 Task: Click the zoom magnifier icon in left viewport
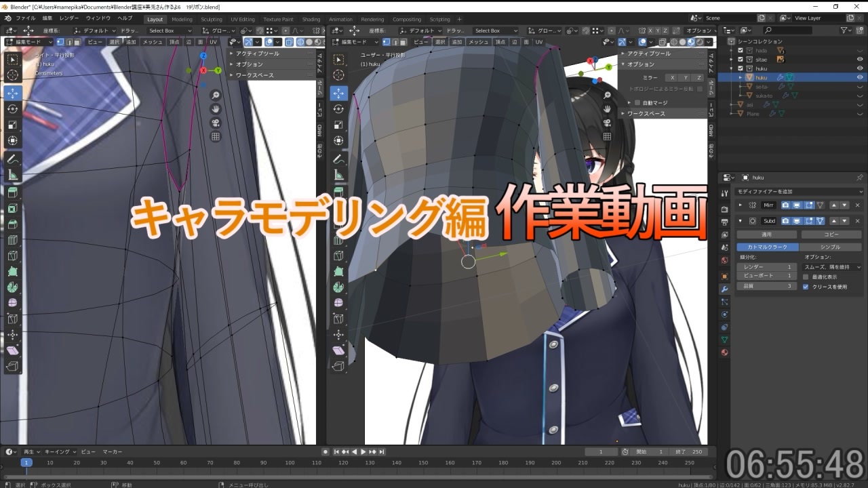[x=216, y=96]
